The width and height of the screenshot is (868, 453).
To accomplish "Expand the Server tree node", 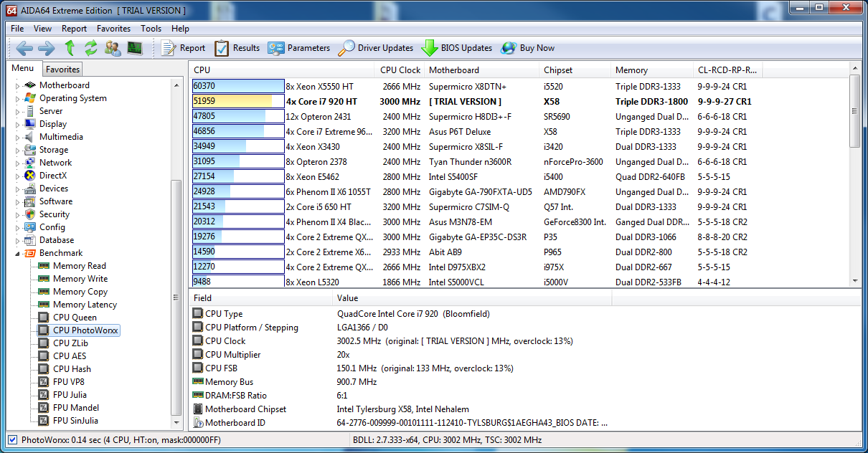I will [x=17, y=111].
